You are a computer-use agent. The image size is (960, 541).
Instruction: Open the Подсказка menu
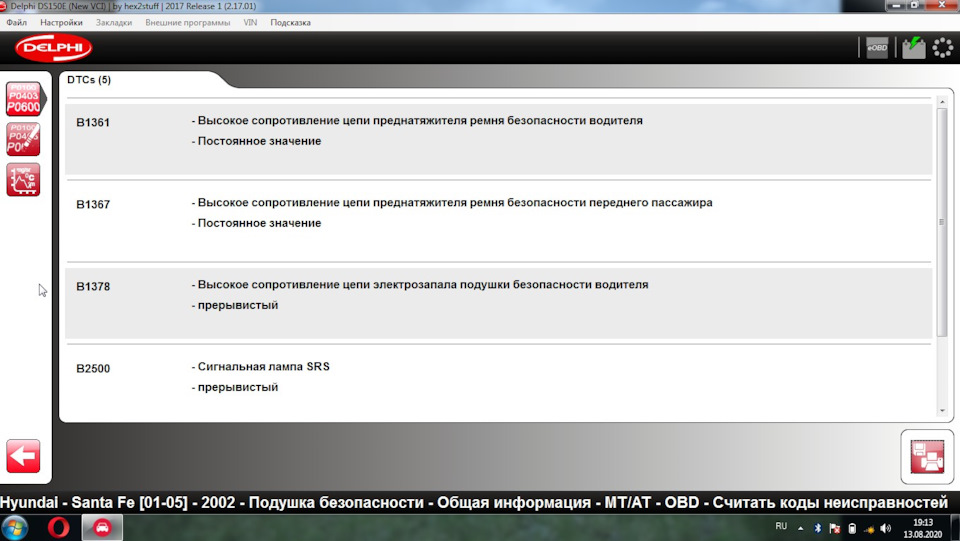tap(290, 23)
